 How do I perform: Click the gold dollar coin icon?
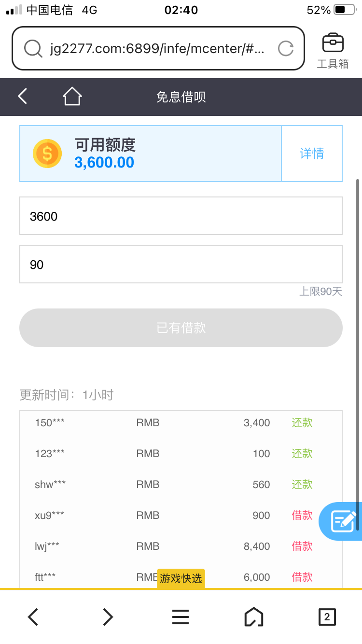point(47,154)
